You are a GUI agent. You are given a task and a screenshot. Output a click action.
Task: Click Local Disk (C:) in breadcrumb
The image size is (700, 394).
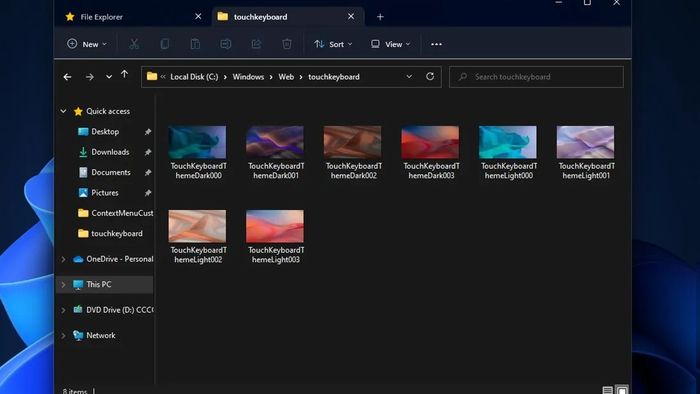(x=194, y=77)
